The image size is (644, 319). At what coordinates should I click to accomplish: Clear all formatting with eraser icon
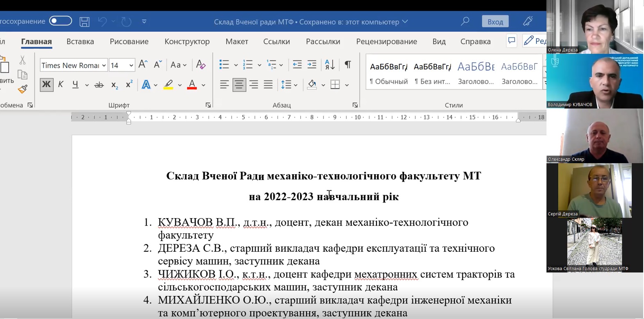click(x=201, y=65)
